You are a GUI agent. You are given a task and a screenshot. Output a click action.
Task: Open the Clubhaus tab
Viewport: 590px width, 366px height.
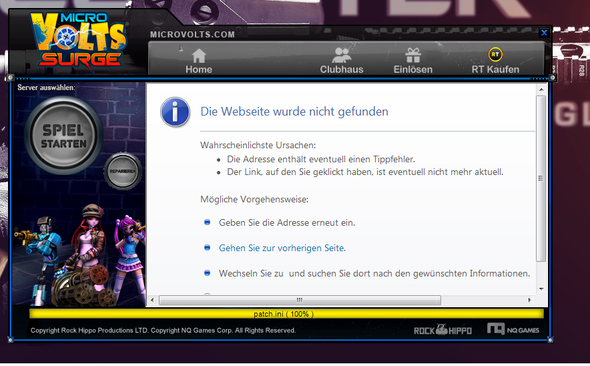(341, 62)
